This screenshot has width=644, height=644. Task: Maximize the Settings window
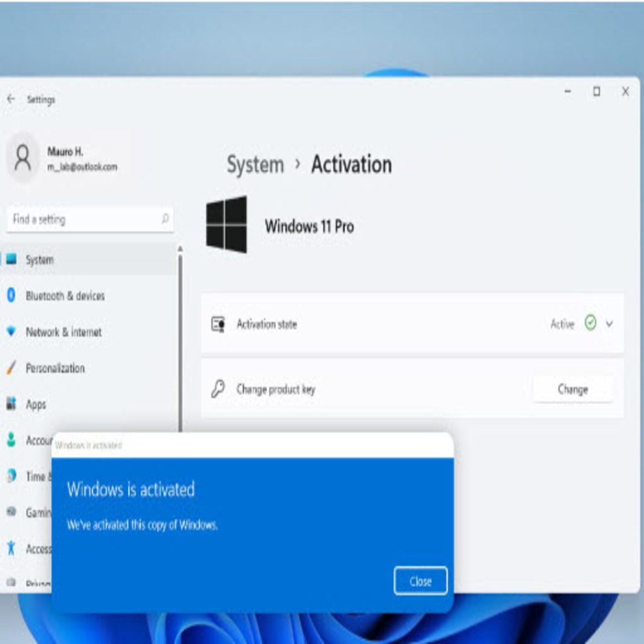pyautogui.click(x=596, y=91)
